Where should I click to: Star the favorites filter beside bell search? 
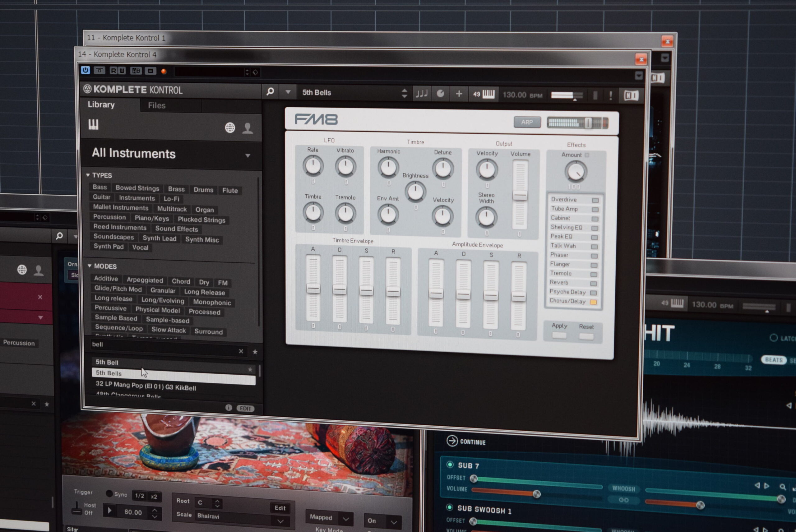(255, 352)
